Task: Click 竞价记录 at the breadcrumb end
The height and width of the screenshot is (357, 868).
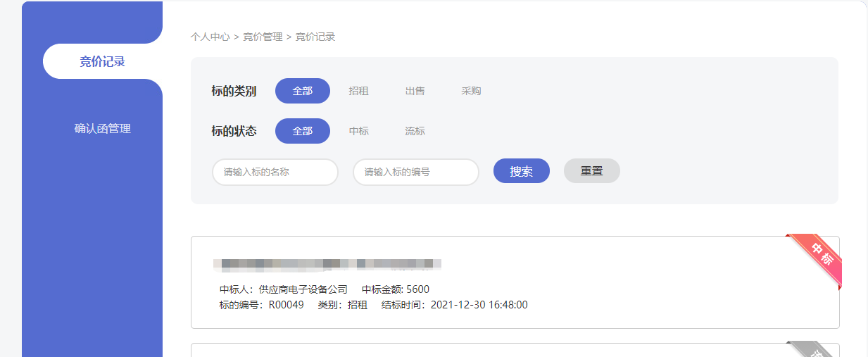Action: tap(315, 37)
